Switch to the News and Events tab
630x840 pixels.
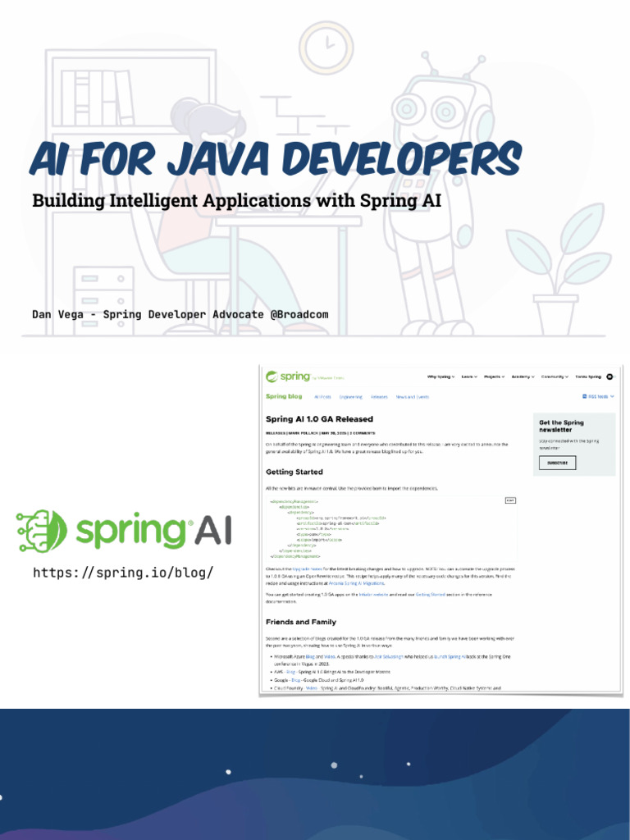coord(412,397)
